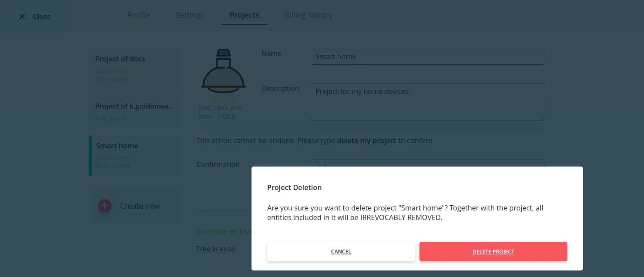Open the Profile tab
644x277 pixels.
(139, 15)
